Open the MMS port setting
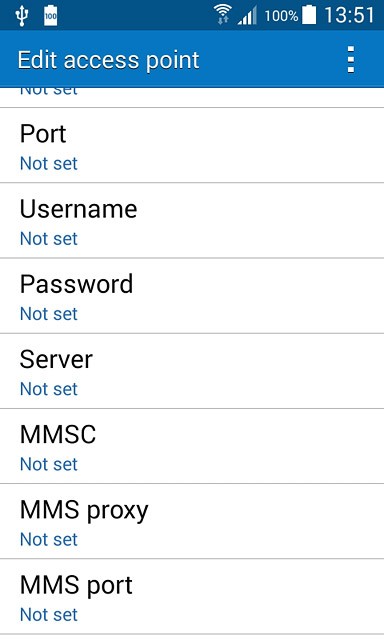 tap(192, 596)
